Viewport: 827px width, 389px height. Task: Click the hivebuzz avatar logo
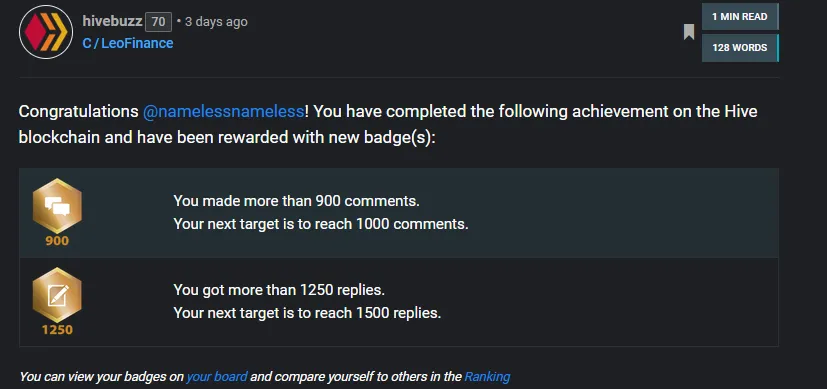coord(46,32)
